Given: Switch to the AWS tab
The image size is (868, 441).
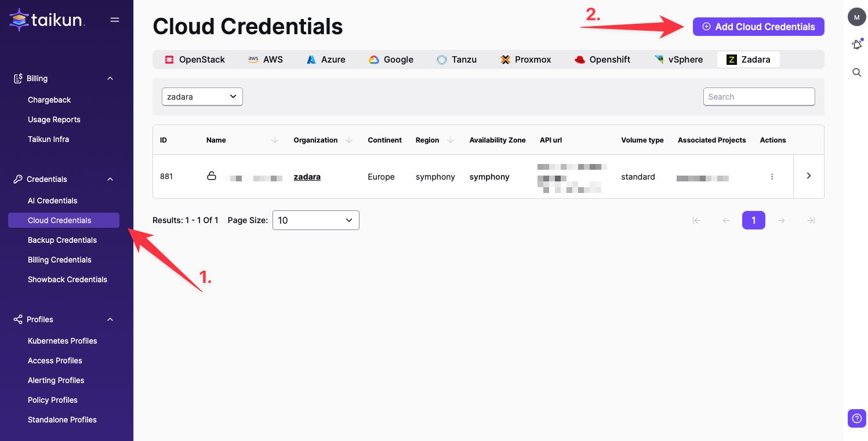Looking at the screenshot, I should tap(266, 59).
